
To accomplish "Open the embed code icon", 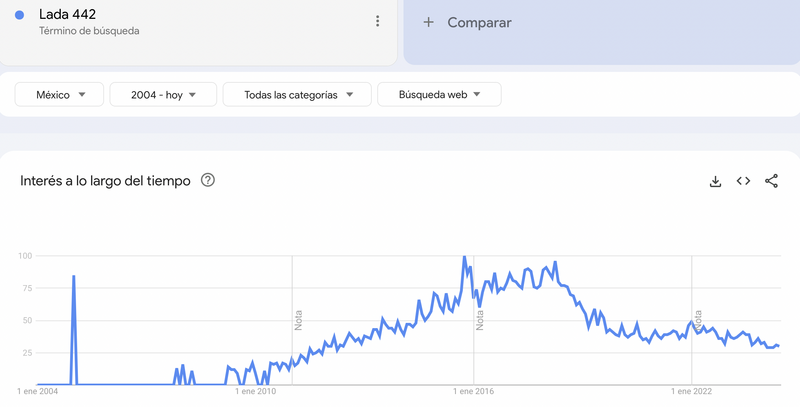I will pos(743,181).
